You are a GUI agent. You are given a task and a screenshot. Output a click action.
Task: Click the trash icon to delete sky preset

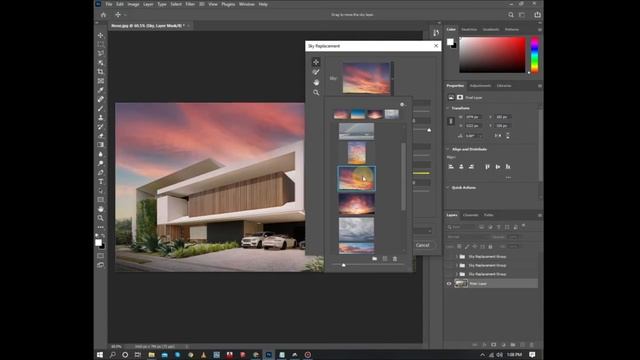[x=395, y=259]
